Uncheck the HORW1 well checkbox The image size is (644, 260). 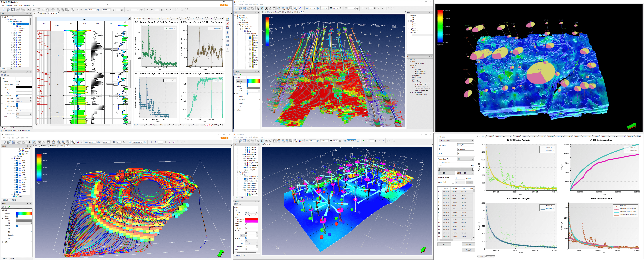(17, 177)
